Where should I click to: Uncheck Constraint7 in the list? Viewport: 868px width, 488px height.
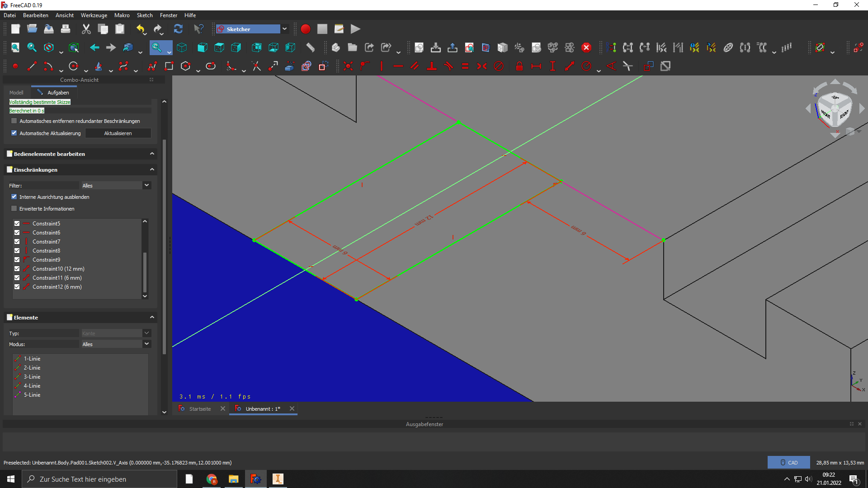(x=17, y=242)
